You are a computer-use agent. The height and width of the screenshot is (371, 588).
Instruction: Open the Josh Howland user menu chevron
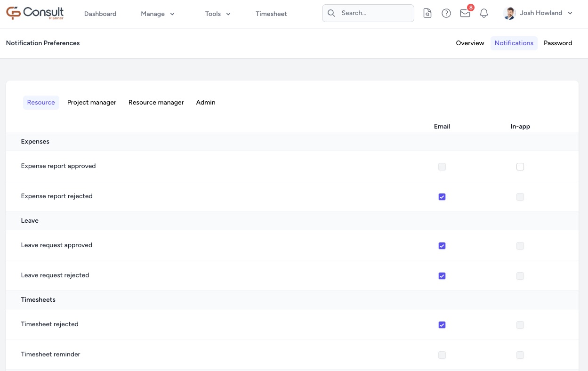(x=570, y=13)
